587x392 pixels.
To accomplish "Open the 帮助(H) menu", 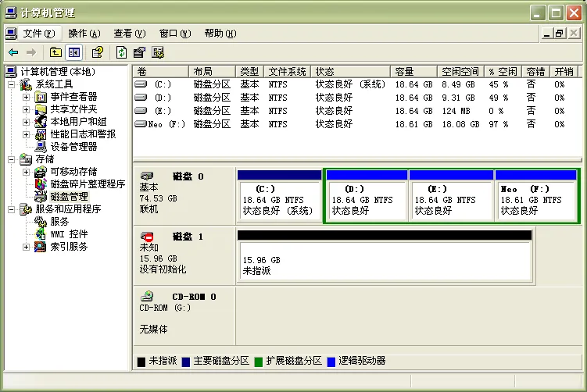I will click(220, 34).
